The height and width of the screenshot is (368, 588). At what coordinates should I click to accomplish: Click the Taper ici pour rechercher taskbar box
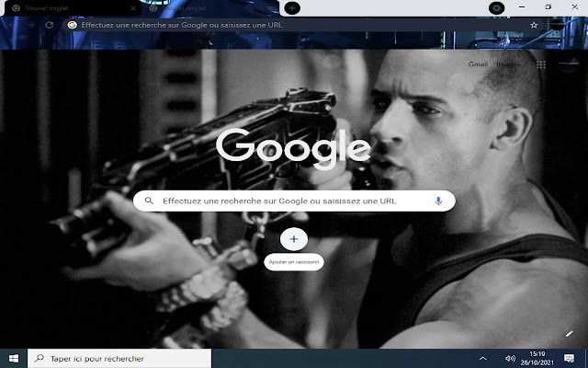pyautogui.click(x=119, y=359)
